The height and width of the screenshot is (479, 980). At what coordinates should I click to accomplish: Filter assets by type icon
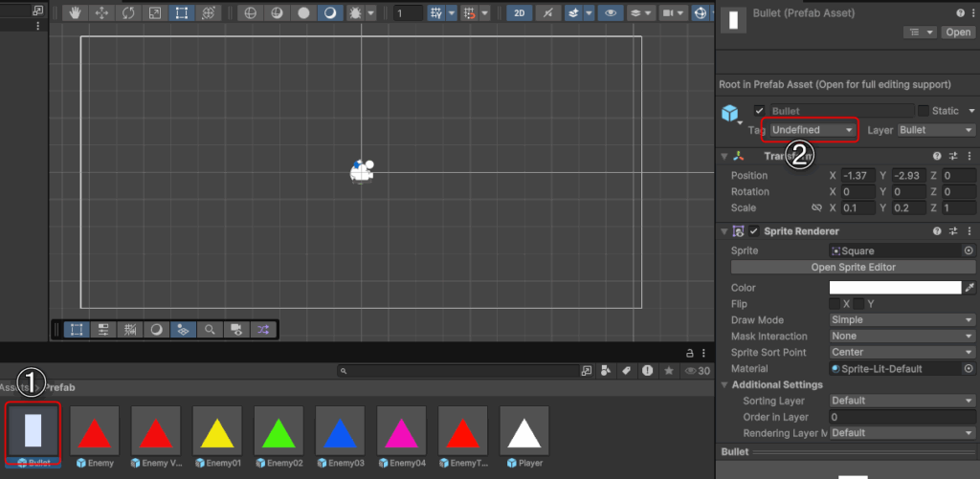605,371
